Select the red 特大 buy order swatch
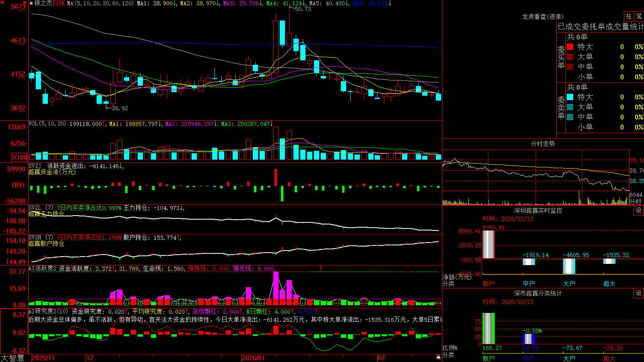Image resolution: width=644 pixels, height=362 pixels. click(570, 47)
